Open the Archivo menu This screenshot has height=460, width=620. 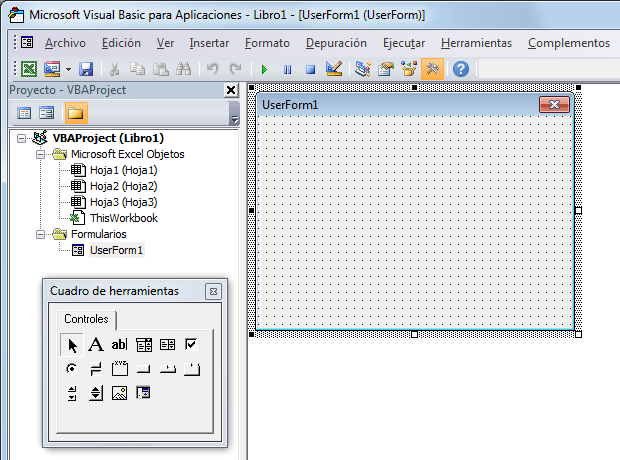tap(65, 43)
